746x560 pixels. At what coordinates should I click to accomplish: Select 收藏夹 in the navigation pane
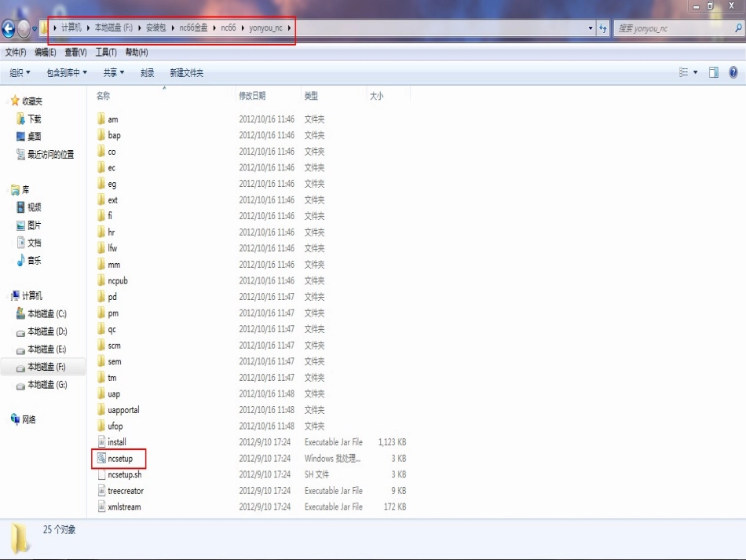pyautogui.click(x=32, y=101)
